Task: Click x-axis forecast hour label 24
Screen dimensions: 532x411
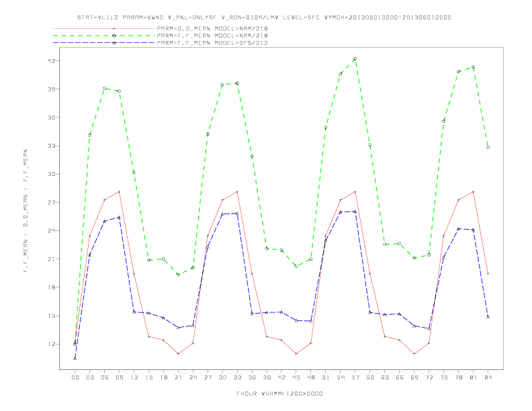Action: pyautogui.click(x=193, y=377)
